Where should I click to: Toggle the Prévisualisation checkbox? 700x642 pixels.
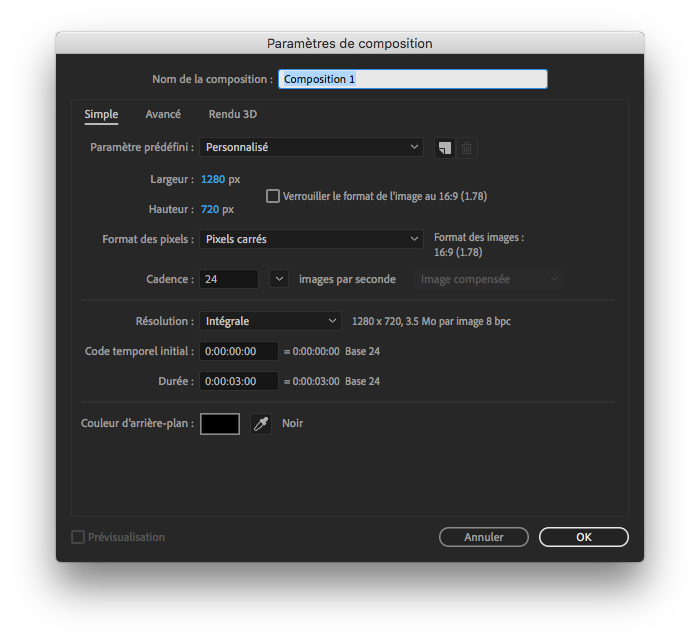click(78, 537)
